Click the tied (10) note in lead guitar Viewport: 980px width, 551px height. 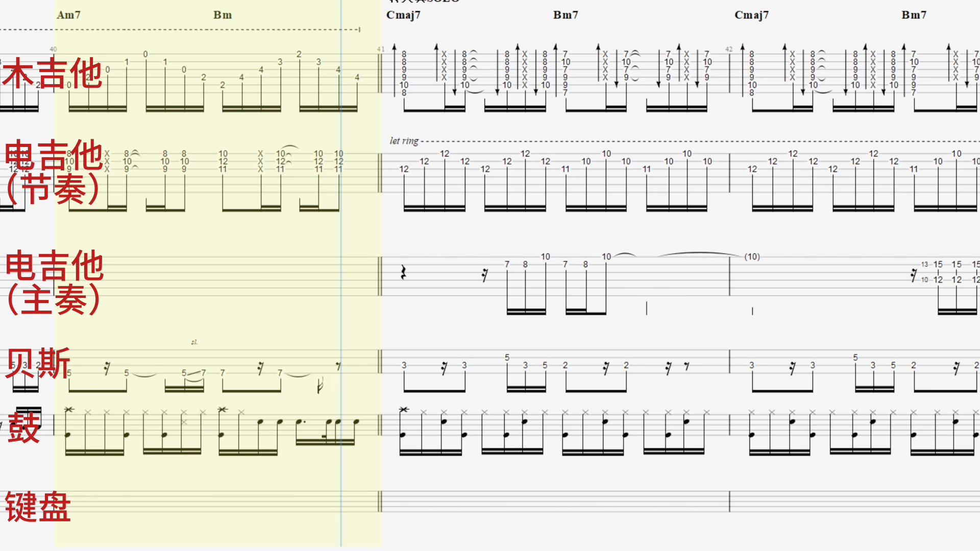[x=752, y=257]
